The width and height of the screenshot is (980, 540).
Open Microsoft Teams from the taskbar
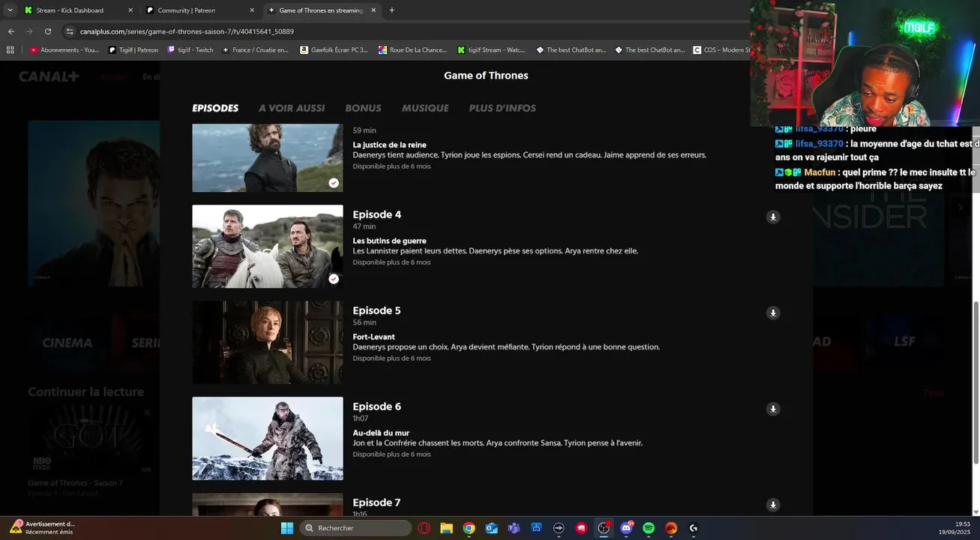click(514, 528)
